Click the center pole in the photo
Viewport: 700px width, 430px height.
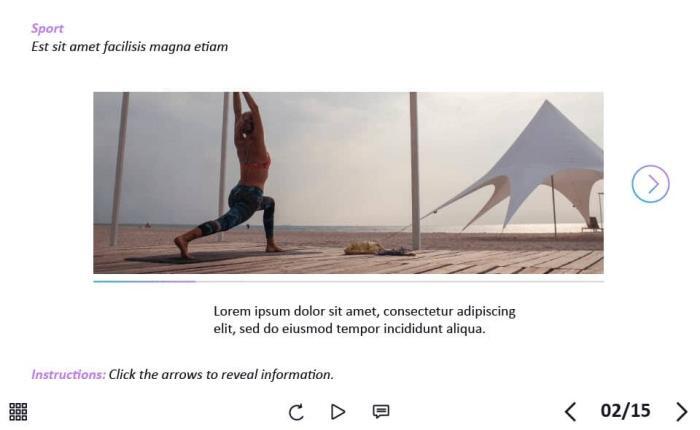click(414, 171)
